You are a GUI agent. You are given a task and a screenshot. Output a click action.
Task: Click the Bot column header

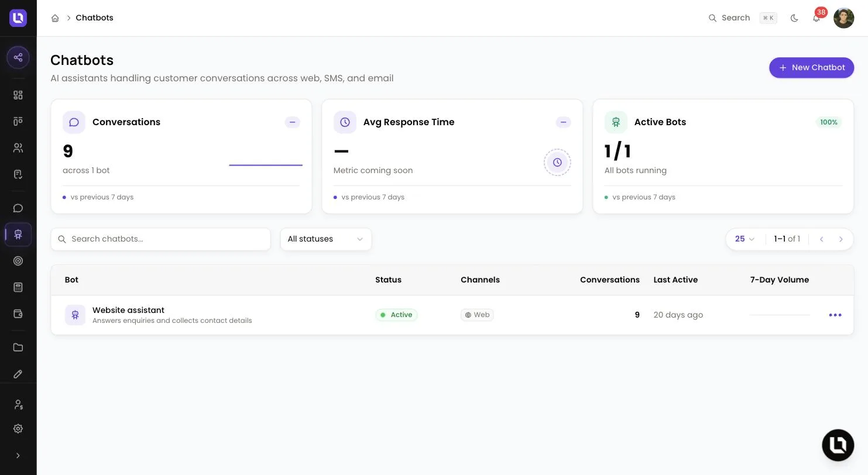[x=71, y=280]
